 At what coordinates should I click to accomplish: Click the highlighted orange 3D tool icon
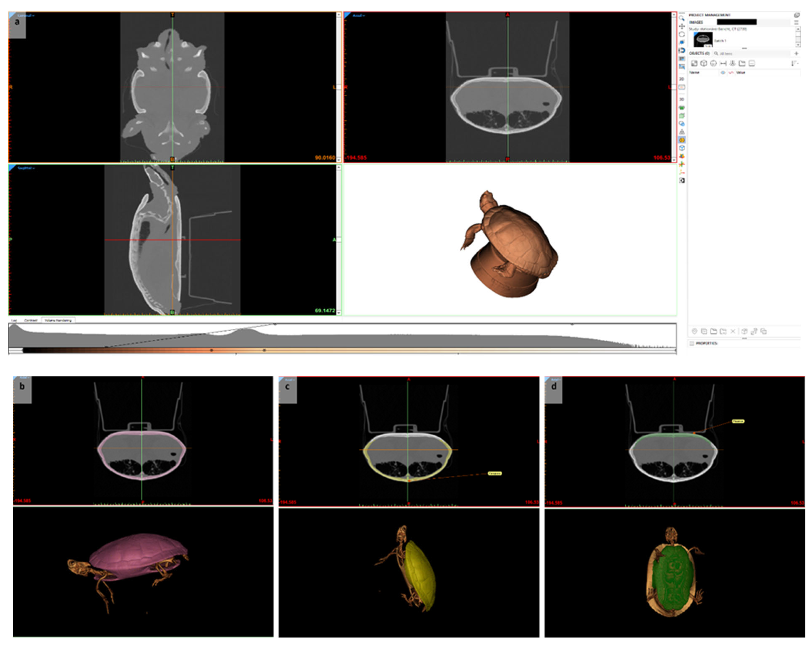(682, 140)
